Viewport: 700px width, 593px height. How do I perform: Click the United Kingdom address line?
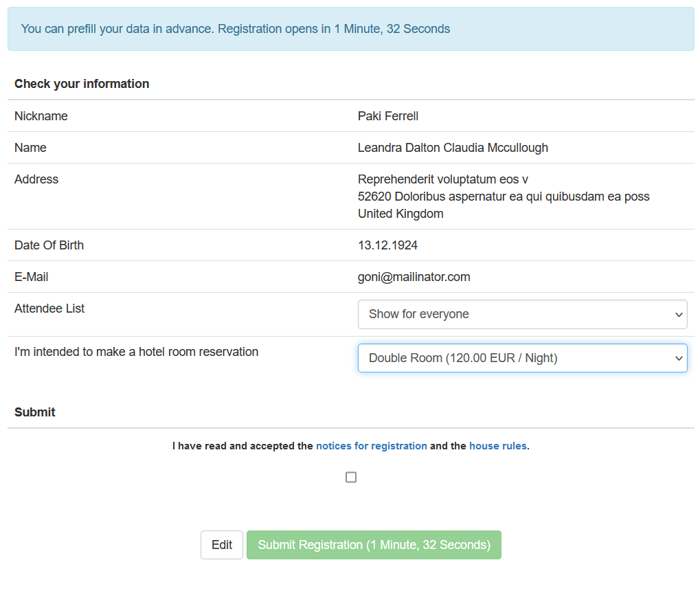pyautogui.click(x=400, y=214)
